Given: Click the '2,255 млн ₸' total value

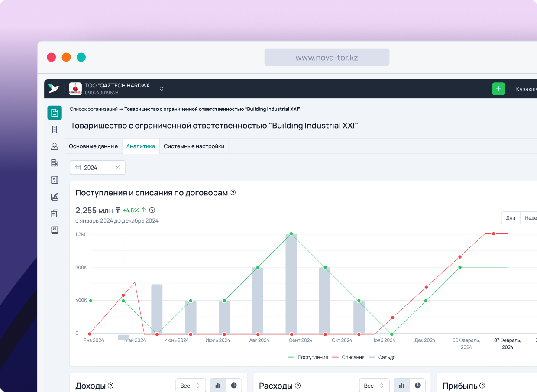Looking at the screenshot, I should (97, 211).
